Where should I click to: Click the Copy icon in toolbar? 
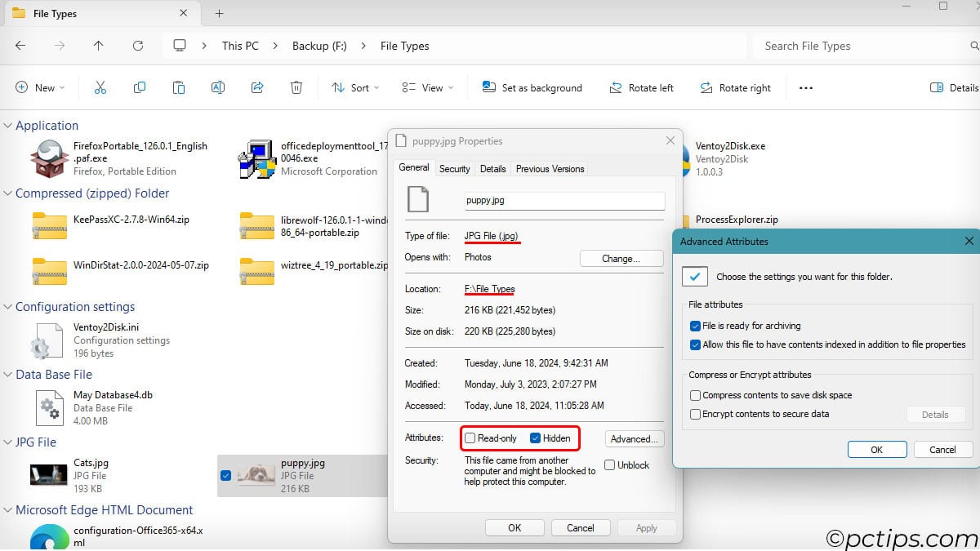point(140,87)
